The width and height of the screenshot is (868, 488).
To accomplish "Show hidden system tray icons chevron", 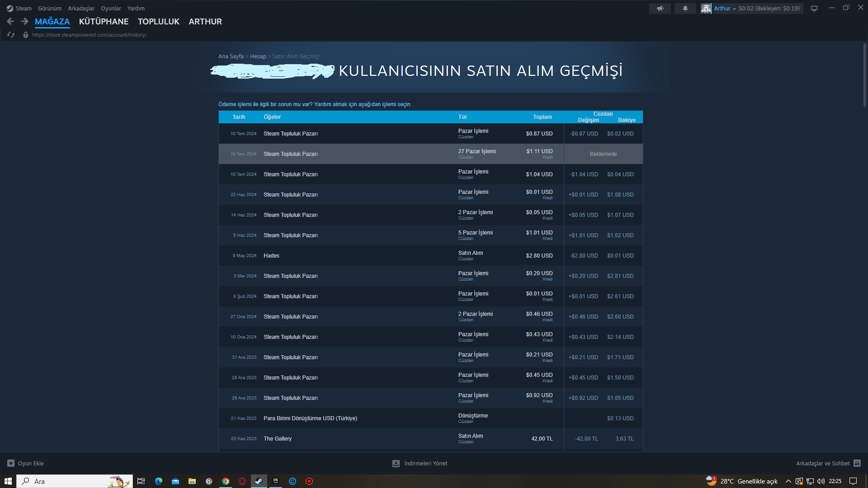I will click(788, 481).
